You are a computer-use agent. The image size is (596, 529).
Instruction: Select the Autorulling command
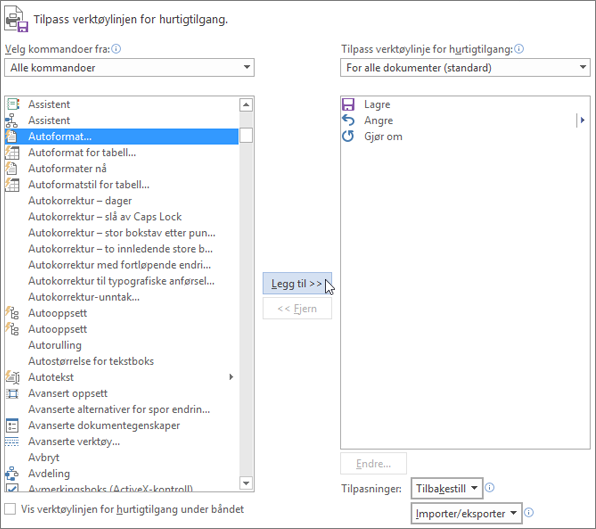(122, 345)
